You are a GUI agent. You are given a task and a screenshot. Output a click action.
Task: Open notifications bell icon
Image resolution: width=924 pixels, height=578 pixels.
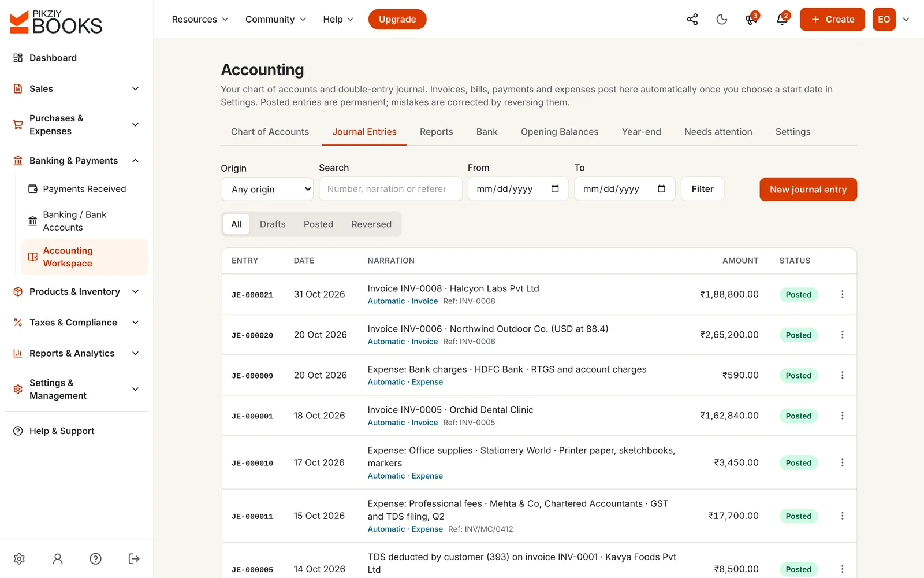pyautogui.click(x=782, y=19)
